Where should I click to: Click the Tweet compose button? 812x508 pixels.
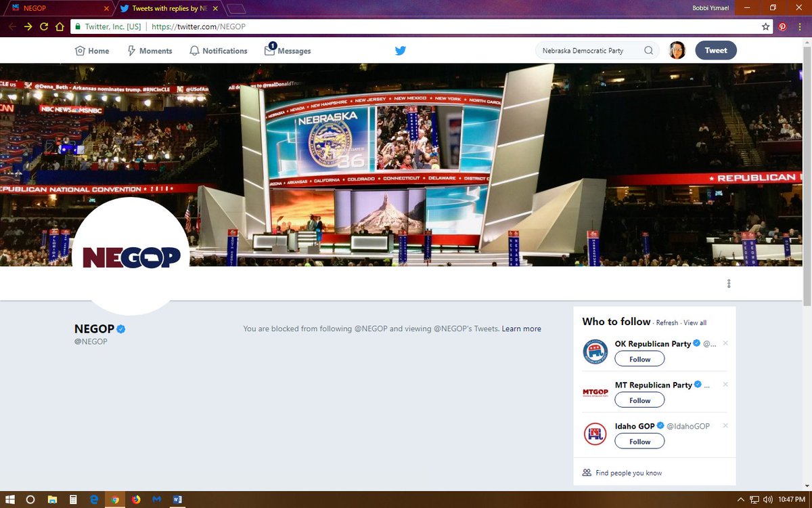click(x=716, y=50)
